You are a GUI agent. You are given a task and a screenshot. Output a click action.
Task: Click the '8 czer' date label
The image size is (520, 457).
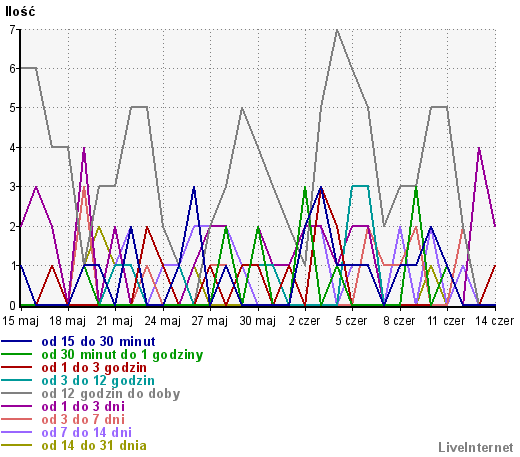point(399,321)
